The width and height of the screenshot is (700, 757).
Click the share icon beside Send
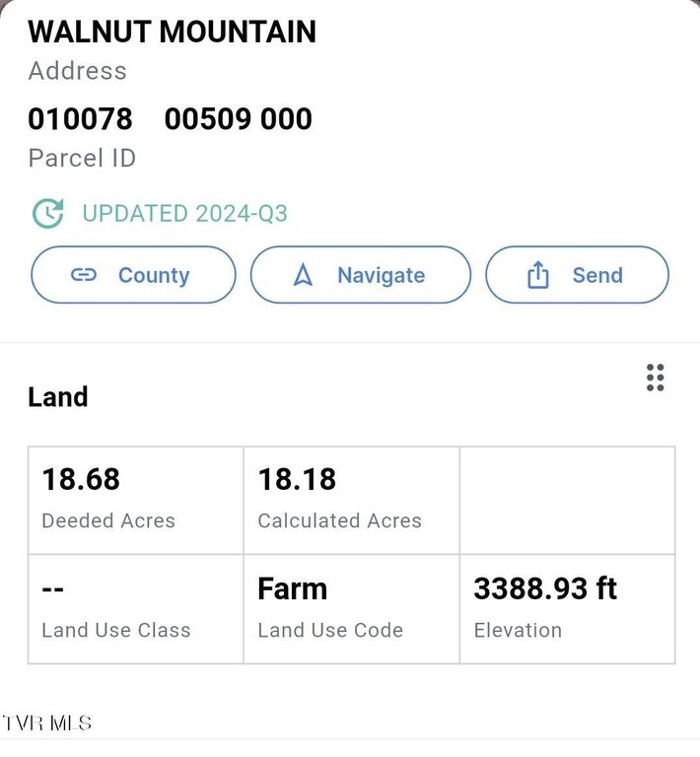[538, 275]
